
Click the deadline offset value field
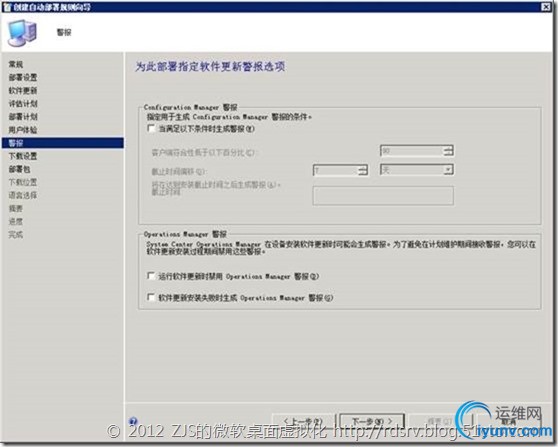point(336,170)
